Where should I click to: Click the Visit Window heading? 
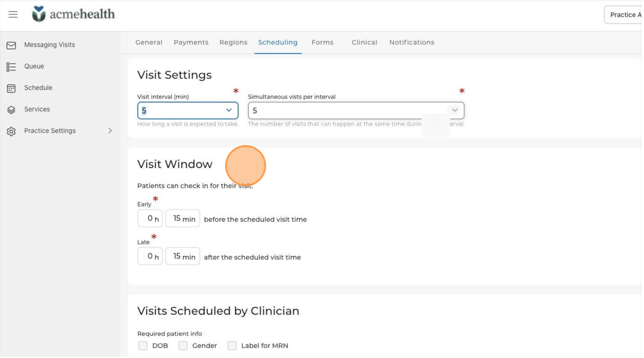coord(175,165)
